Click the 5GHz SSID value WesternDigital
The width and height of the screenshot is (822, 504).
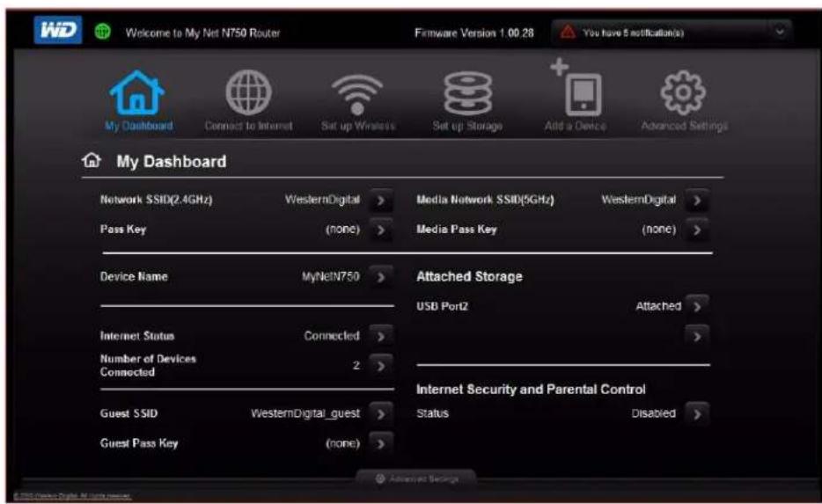[x=639, y=200]
